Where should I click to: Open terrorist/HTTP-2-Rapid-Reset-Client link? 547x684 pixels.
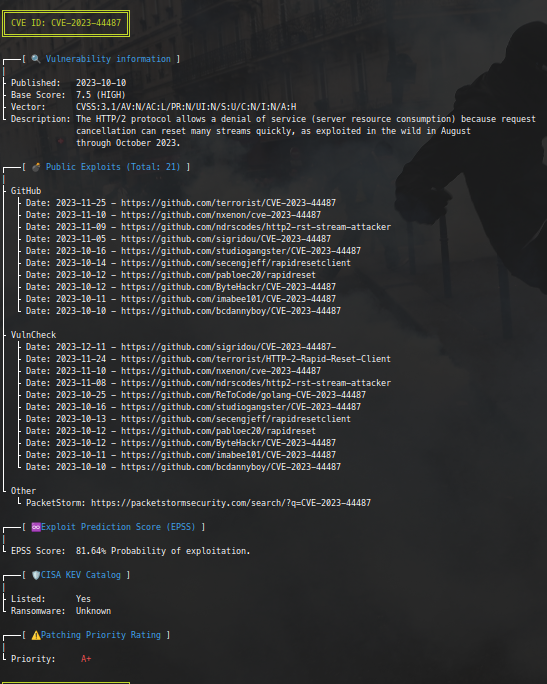tap(256, 359)
